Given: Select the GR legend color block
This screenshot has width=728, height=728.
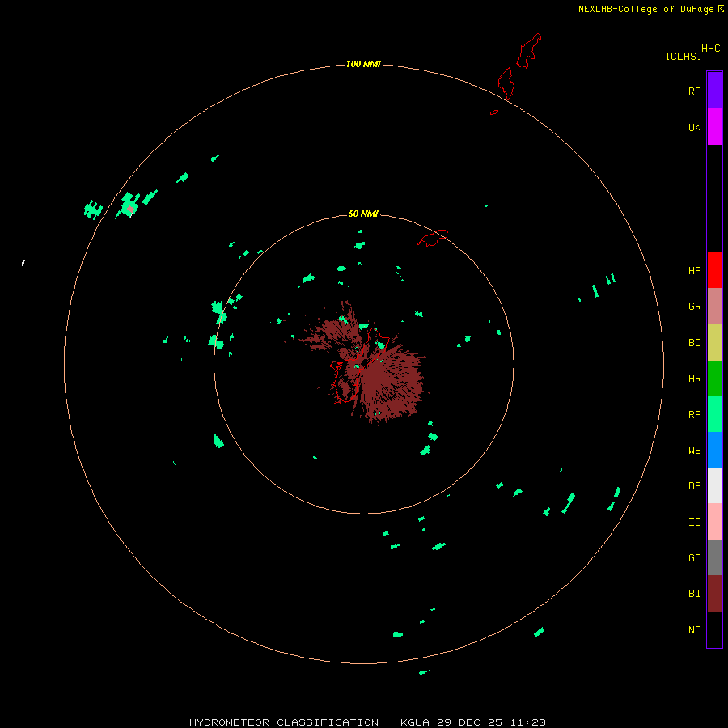Looking at the screenshot, I should pyautogui.click(x=714, y=307).
